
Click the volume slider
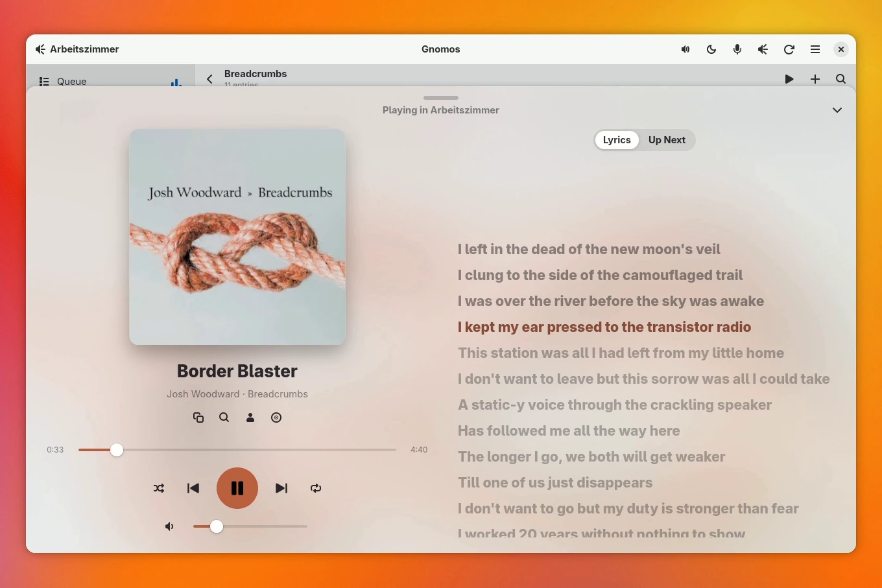click(x=250, y=526)
